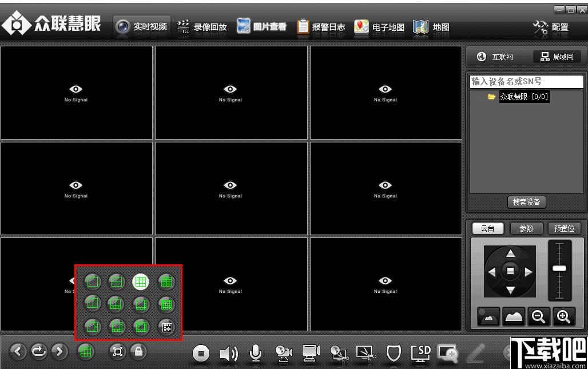Click the shield icon in bottom toolbar
Viewport: 588px width, 369px height.
394,354
